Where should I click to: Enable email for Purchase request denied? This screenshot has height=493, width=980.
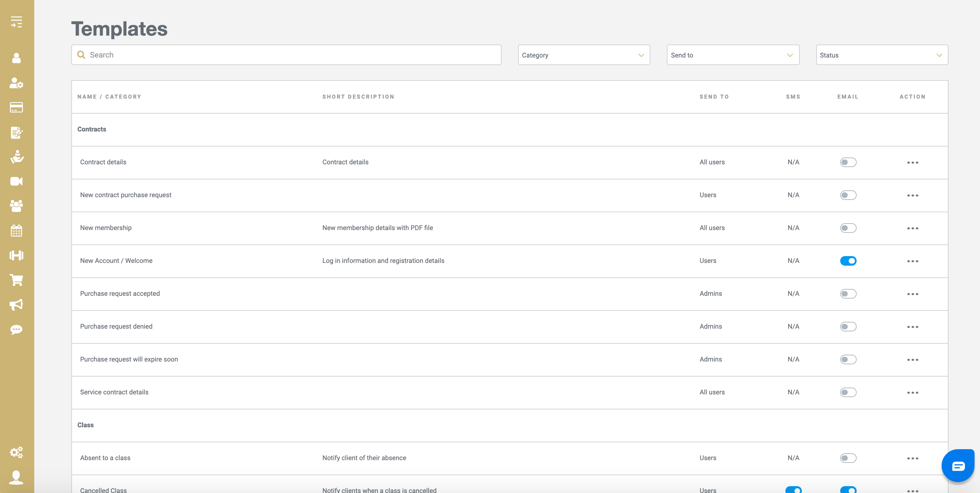848,327
